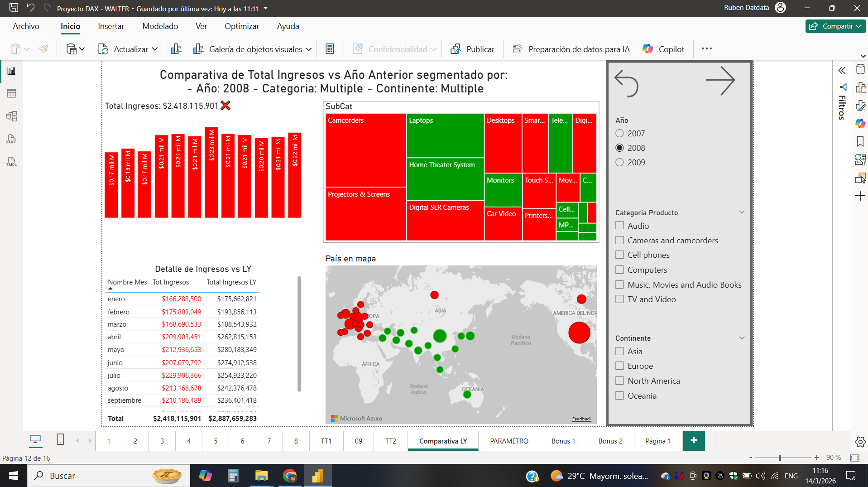Click the Publicar button

point(472,49)
